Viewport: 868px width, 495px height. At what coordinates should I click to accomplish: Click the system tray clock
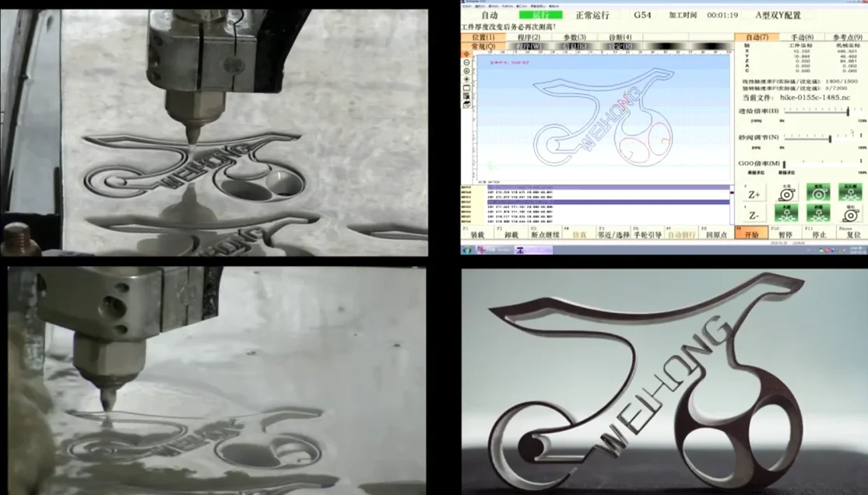click(856, 250)
